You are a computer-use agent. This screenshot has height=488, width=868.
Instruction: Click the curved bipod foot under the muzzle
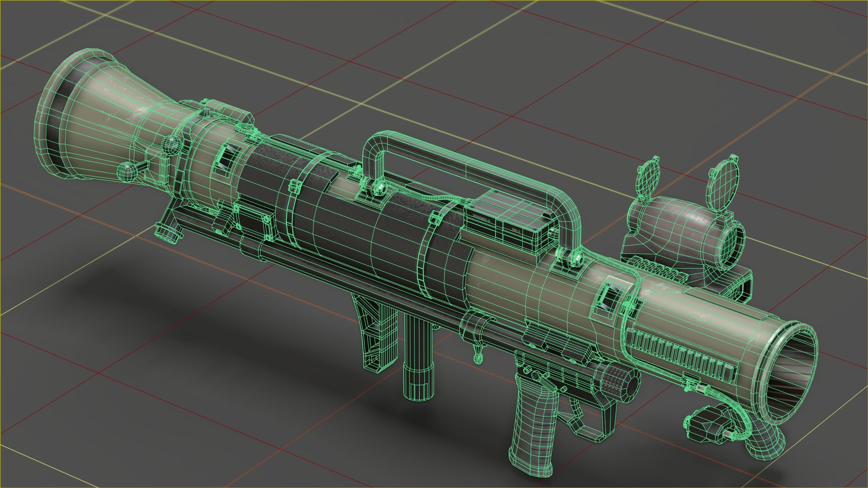[766, 442]
